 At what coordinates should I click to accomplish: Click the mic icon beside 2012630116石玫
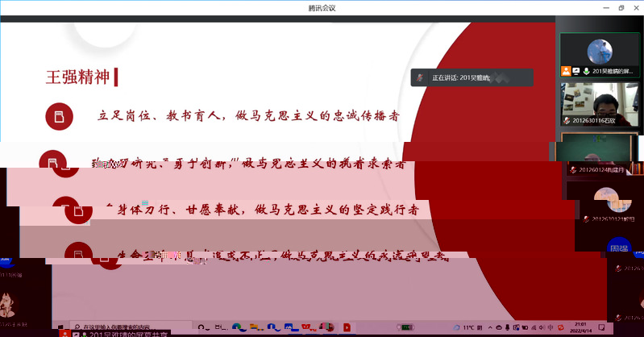(567, 120)
